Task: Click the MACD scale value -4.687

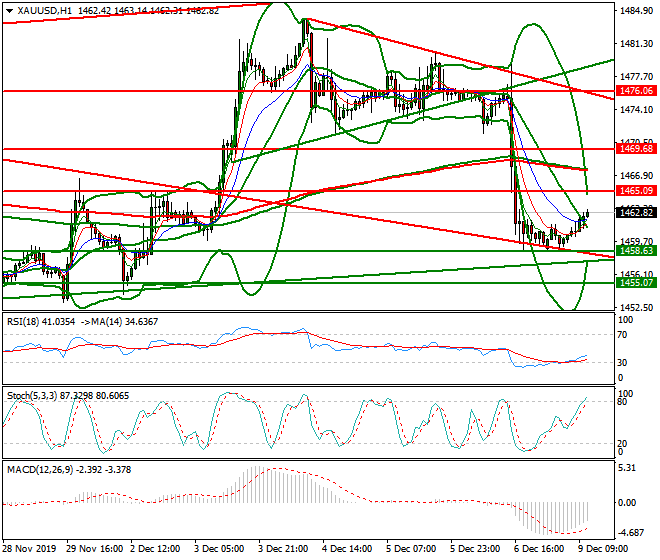Action: pos(631,533)
